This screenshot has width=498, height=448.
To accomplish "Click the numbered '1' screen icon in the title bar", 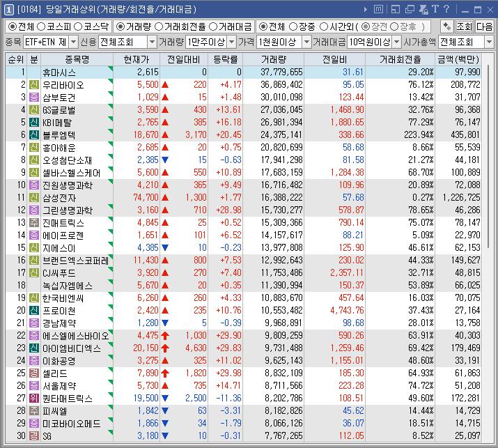I will point(8,10).
